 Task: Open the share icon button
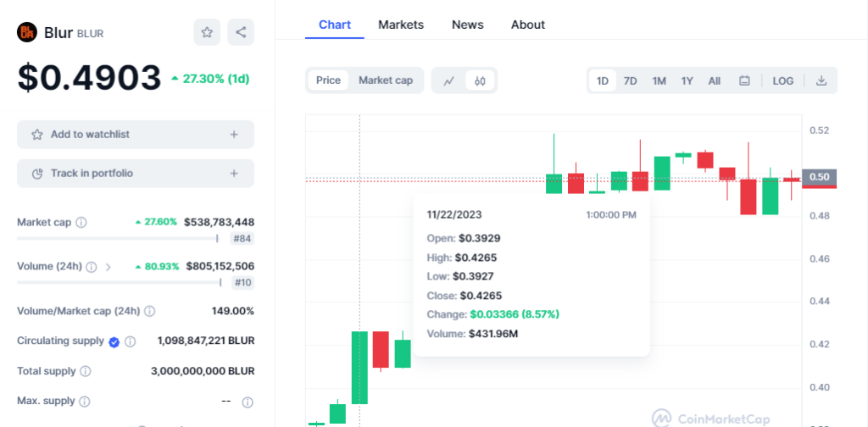pyautogui.click(x=241, y=33)
